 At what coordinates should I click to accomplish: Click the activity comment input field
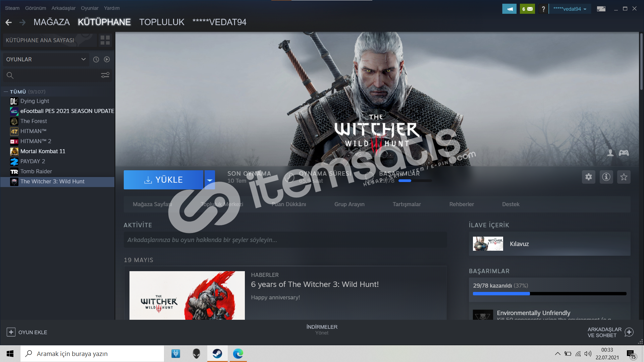(285, 240)
